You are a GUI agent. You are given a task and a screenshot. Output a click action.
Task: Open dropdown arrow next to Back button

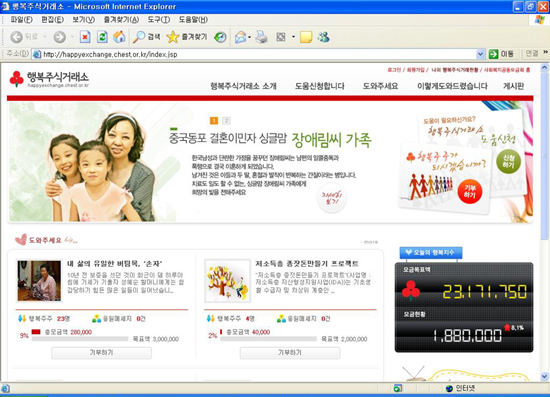point(45,37)
